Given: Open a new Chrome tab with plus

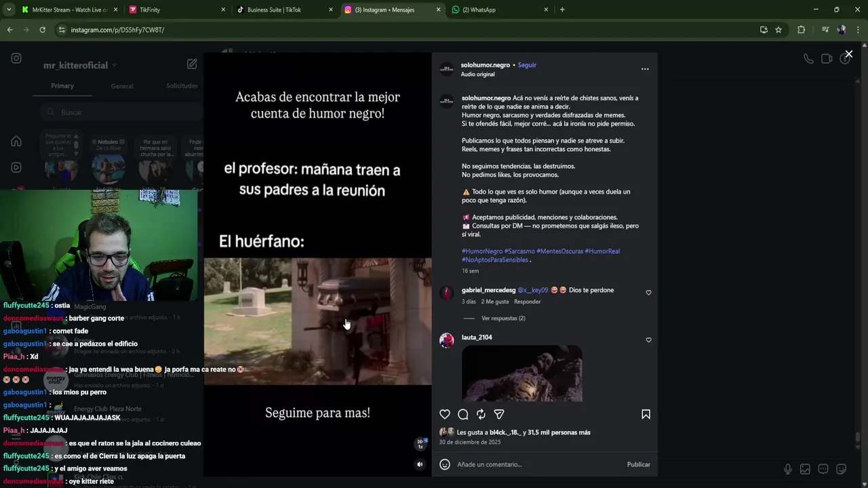Looking at the screenshot, I should (x=562, y=9).
